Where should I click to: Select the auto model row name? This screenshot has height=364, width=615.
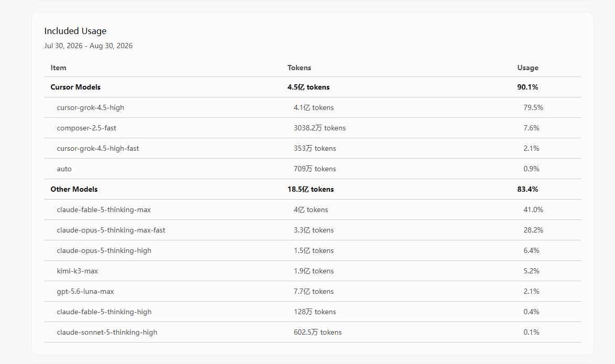coord(64,169)
